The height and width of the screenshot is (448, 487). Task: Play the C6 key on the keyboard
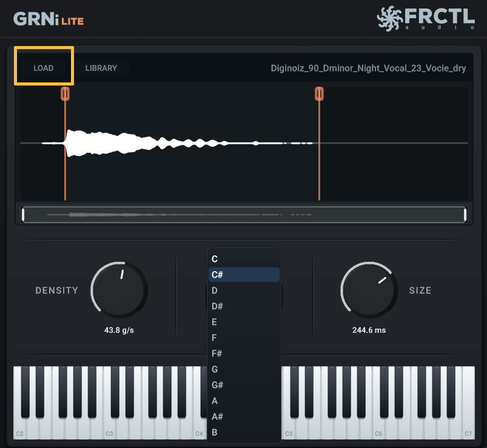click(378, 430)
